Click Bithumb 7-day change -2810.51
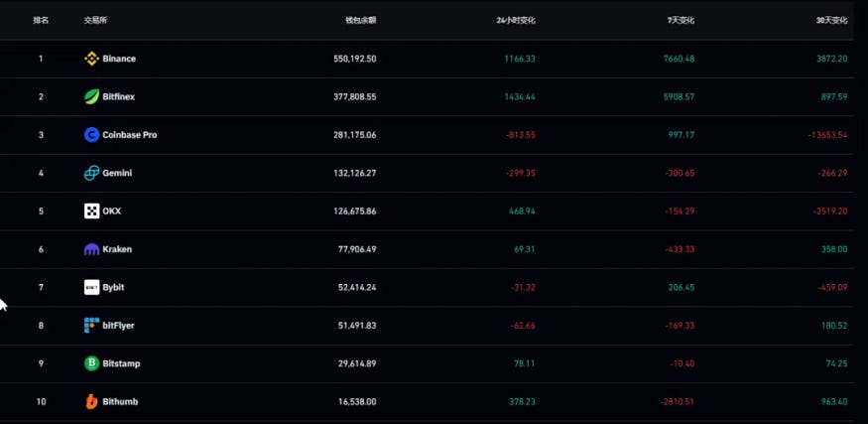This screenshot has width=868, height=424. [x=678, y=402]
